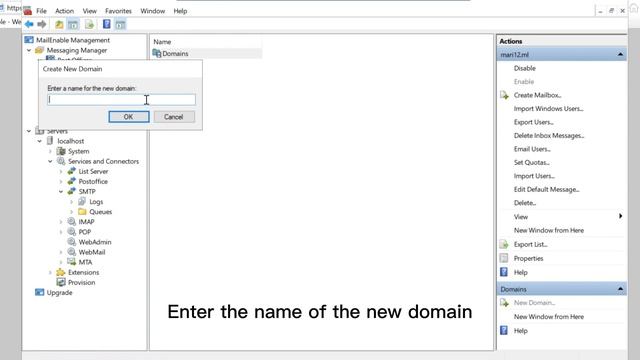The width and height of the screenshot is (640, 360).
Task: Click the MTA service icon
Action: (71, 262)
